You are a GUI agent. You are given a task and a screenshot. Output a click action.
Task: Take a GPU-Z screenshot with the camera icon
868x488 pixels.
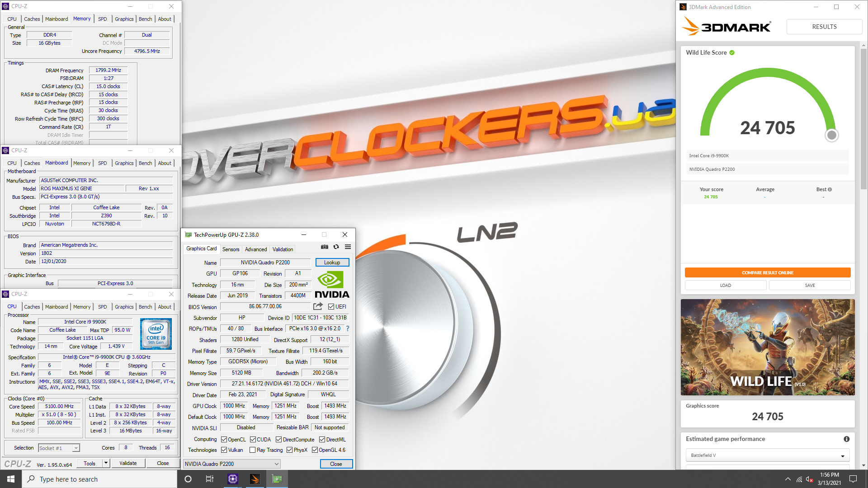click(x=324, y=247)
